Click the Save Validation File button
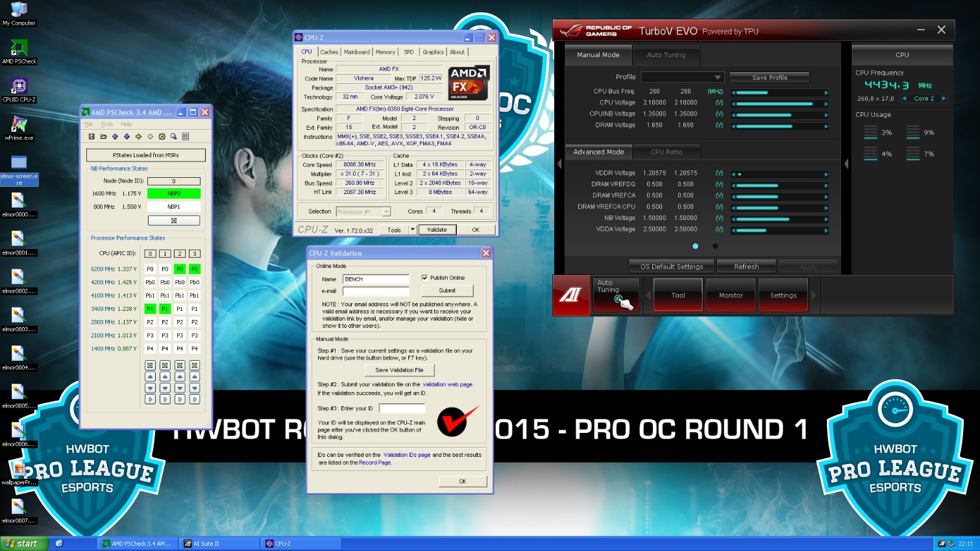The width and height of the screenshot is (980, 551). click(399, 370)
